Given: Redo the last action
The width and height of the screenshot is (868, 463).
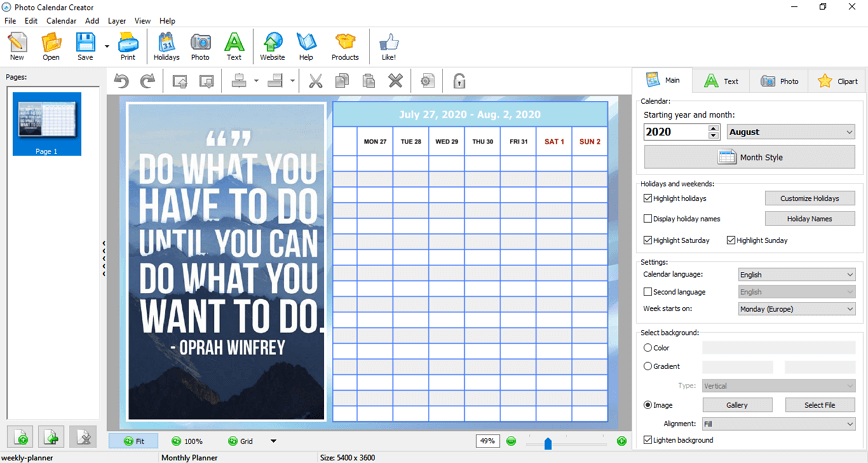Looking at the screenshot, I should (x=147, y=81).
